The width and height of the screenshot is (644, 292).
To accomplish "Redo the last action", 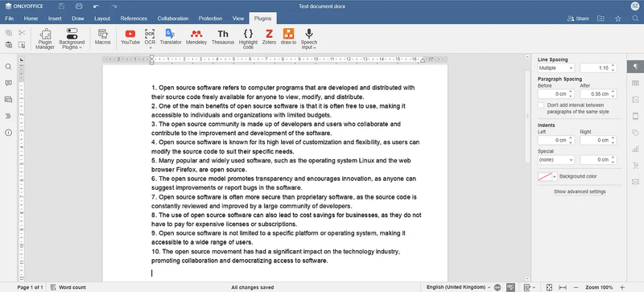I will coord(114,6).
